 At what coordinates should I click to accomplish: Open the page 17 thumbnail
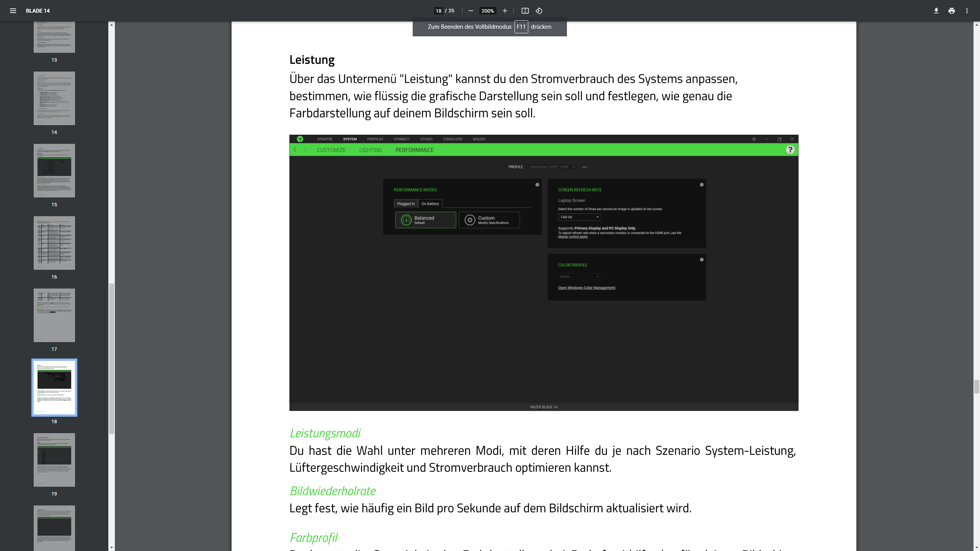click(x=54, y=315)
